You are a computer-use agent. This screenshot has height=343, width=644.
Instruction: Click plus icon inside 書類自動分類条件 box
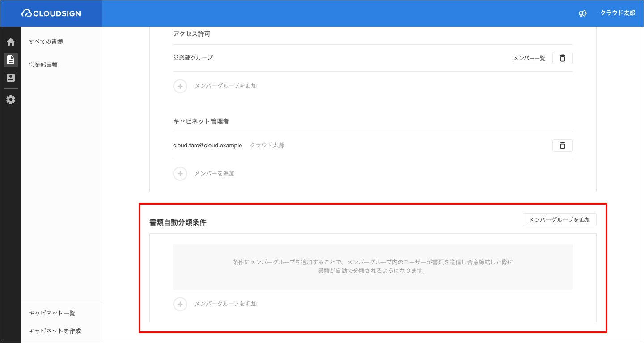[x=180, y=304]
